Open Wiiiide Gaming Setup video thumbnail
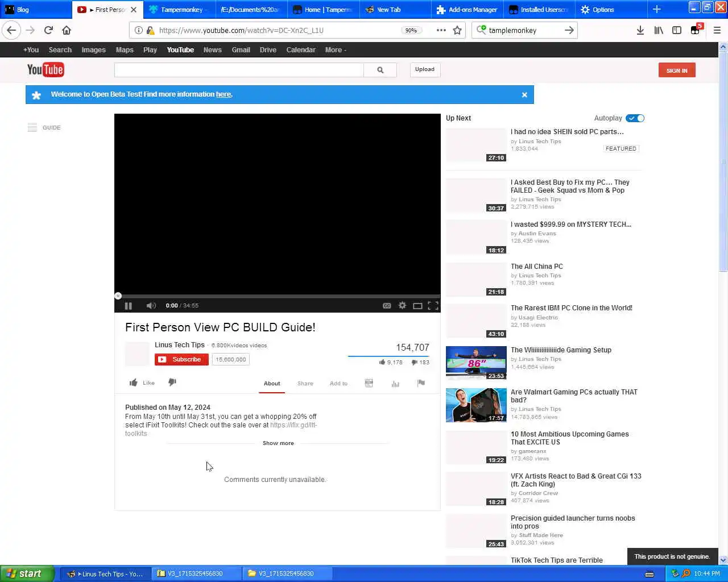 476,363
